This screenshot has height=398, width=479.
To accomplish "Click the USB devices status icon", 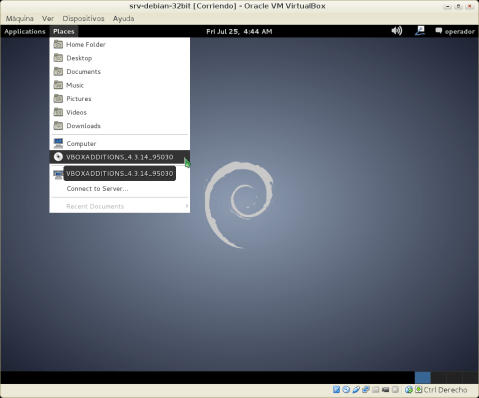I will (356, 389).
